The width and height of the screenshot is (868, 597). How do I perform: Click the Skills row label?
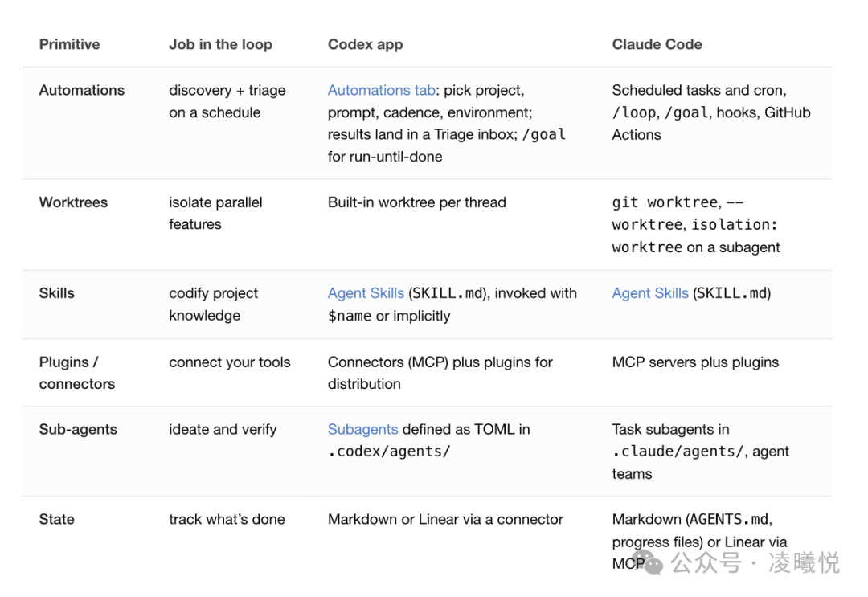pos(56,293)
